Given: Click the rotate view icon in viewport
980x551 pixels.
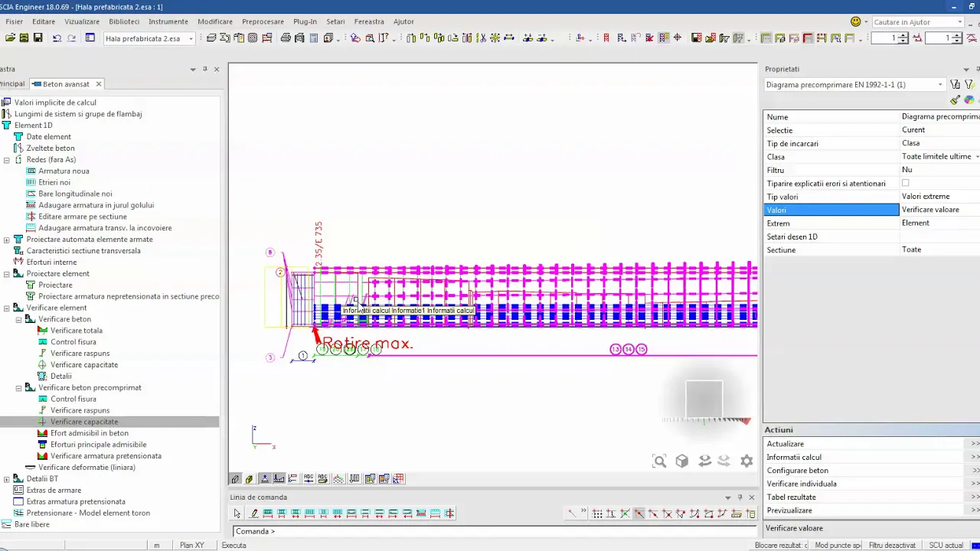Looking at the screenshot, I should tap(704, 461).
